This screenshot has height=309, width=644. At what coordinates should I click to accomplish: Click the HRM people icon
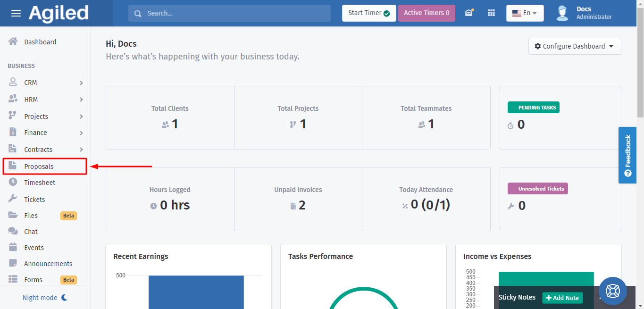pos(13,99)
